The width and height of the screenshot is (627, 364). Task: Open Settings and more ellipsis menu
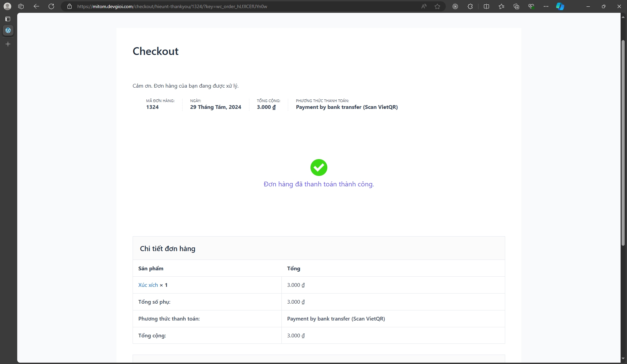coord(546,6)
